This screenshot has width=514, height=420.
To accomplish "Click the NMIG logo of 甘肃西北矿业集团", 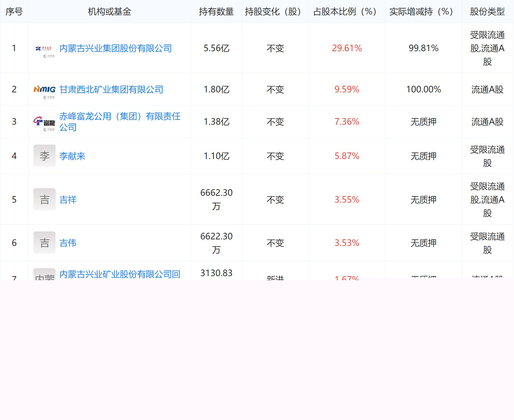I will point(44,90).
